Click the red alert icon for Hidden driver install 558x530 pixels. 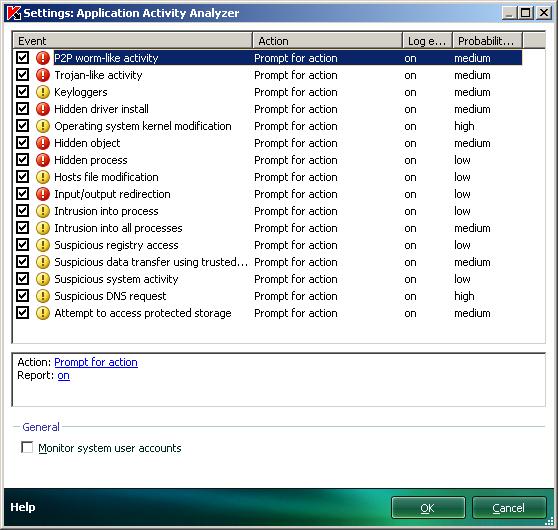pyautogui.click(x=43, y=109)
